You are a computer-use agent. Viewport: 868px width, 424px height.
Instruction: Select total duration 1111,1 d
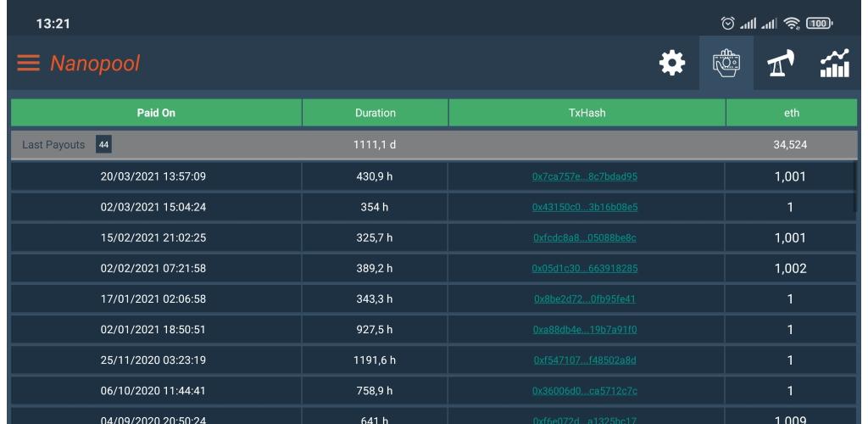[x=375, y=145]
